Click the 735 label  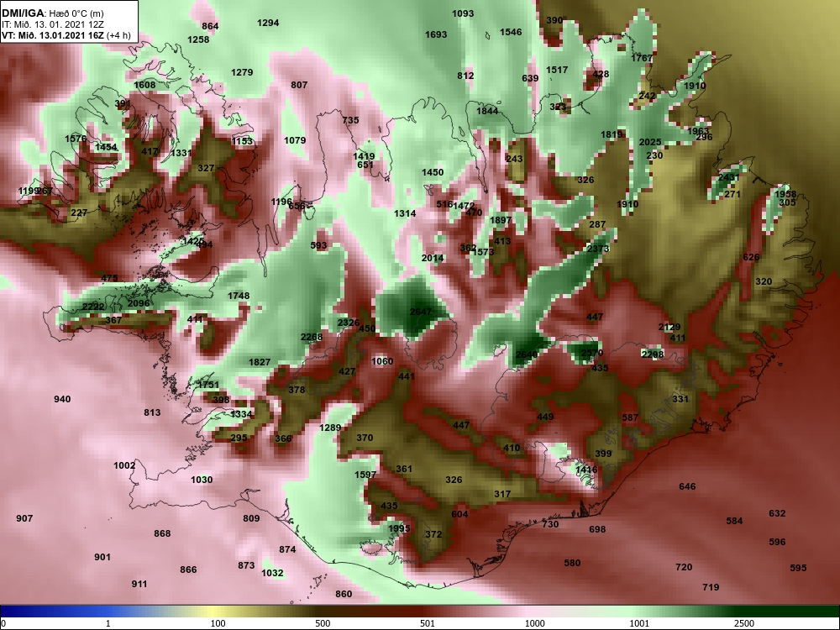coord(350,120)
